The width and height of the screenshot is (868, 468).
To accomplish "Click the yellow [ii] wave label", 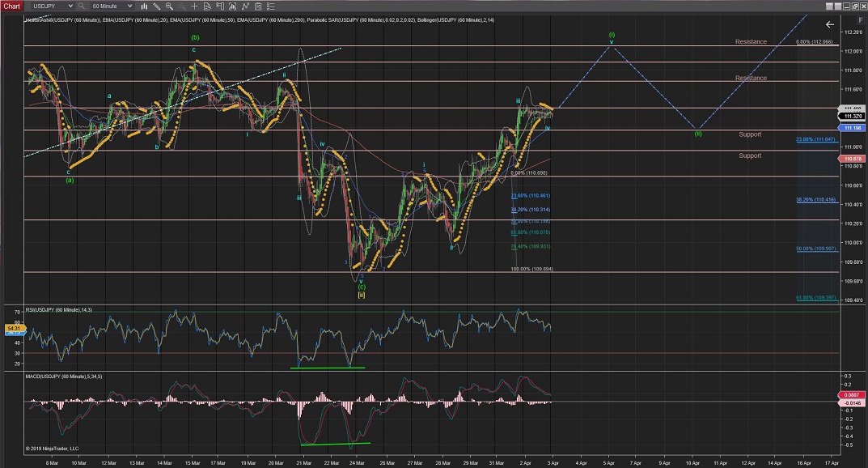I will tap(362, 295).
